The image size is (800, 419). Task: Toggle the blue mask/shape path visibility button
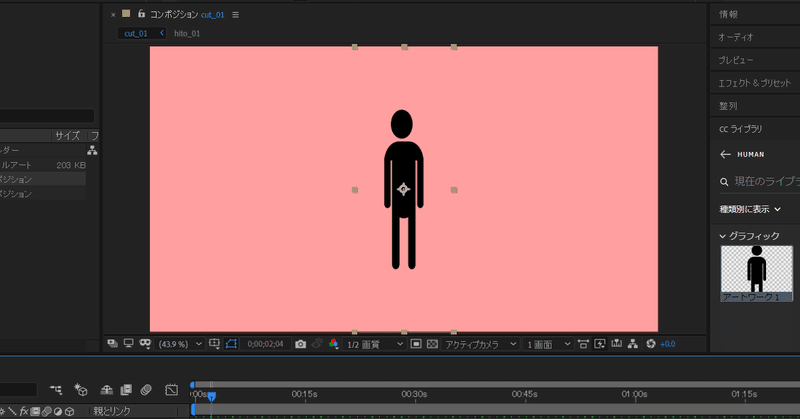(x=231, y=344)
